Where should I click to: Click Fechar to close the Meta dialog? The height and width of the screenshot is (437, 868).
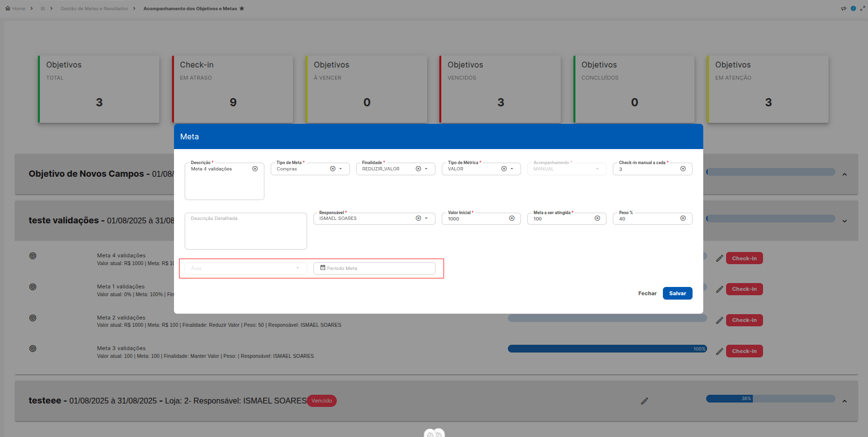pos(647,293)
